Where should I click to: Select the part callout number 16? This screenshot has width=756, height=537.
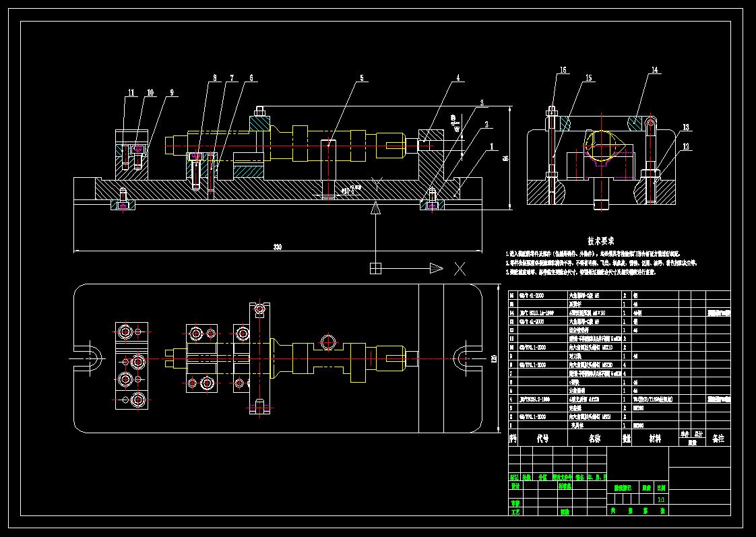pyautogui.click(x=563, y=70)
